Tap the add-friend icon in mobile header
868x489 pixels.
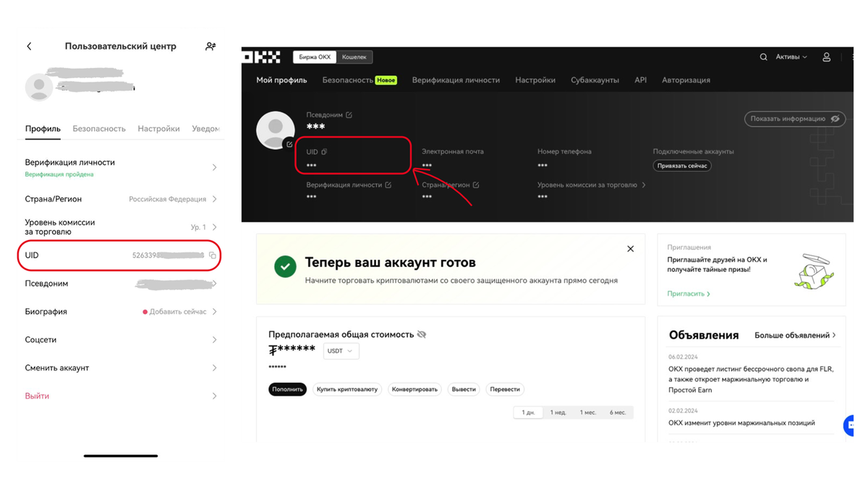click(210, 46)
